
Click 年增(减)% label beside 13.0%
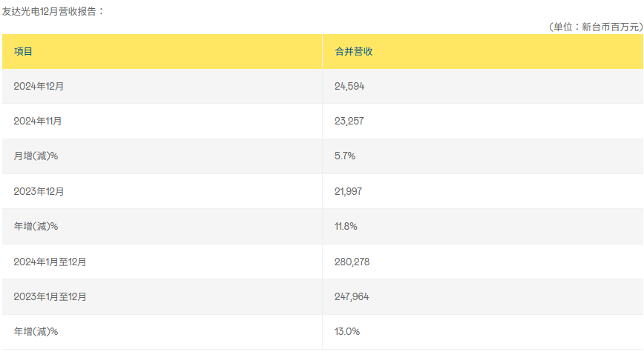coord(36,331)
